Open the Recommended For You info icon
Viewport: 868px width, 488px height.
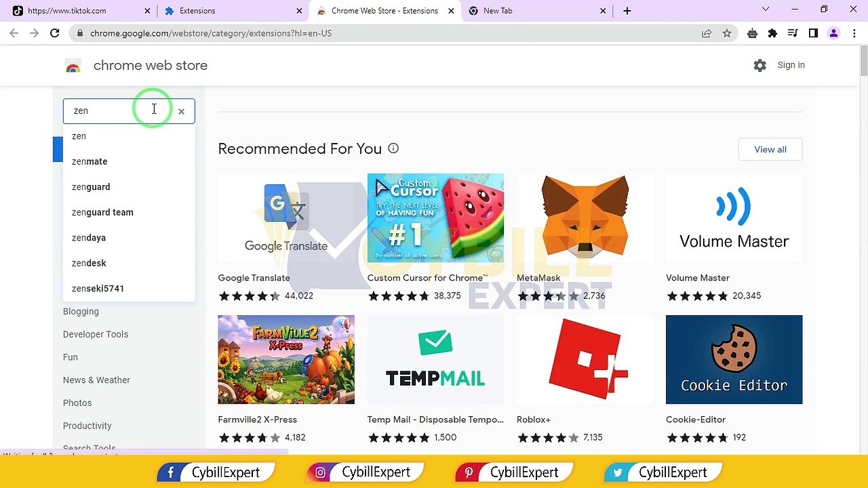tap(393, 148)
